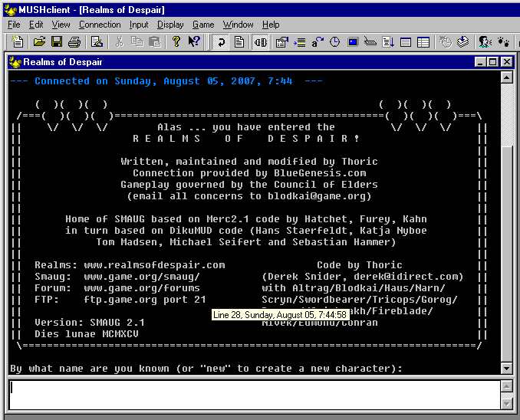
Task: Click into the command input box
Action: point(255,395)
